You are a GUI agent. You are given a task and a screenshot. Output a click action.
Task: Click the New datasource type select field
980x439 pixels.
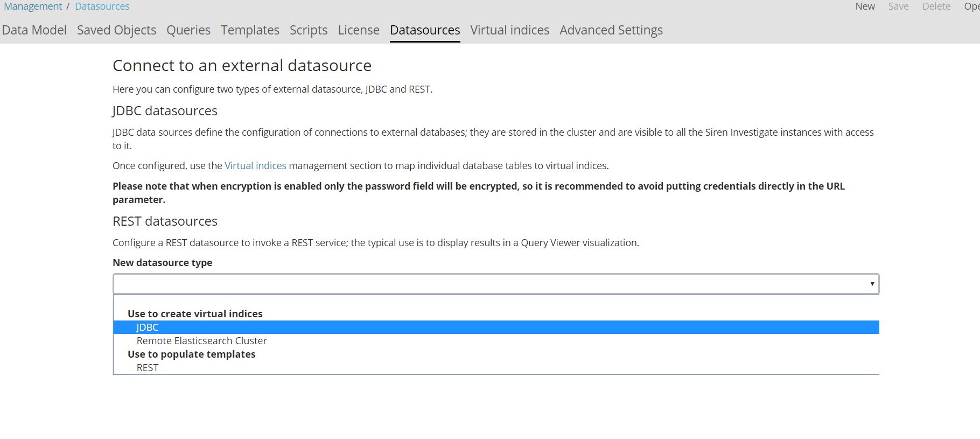pyautogui.click(x=485, y=284)
